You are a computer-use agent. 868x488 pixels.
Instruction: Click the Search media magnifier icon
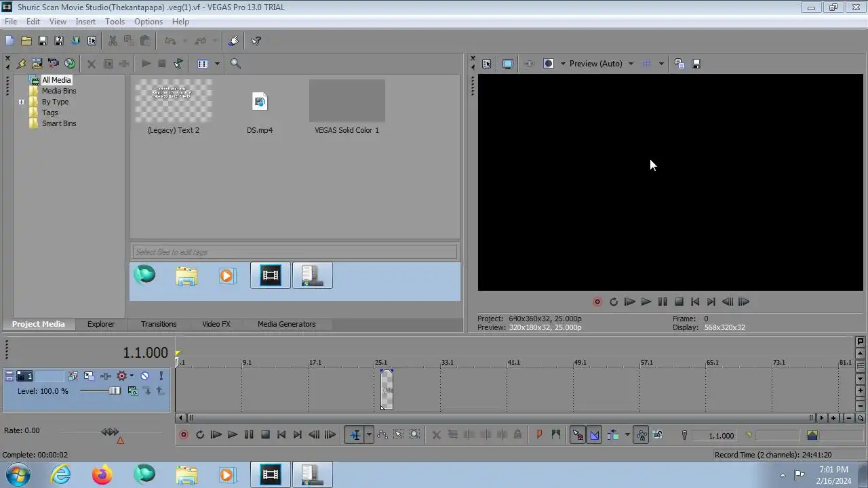pos(235,64)
